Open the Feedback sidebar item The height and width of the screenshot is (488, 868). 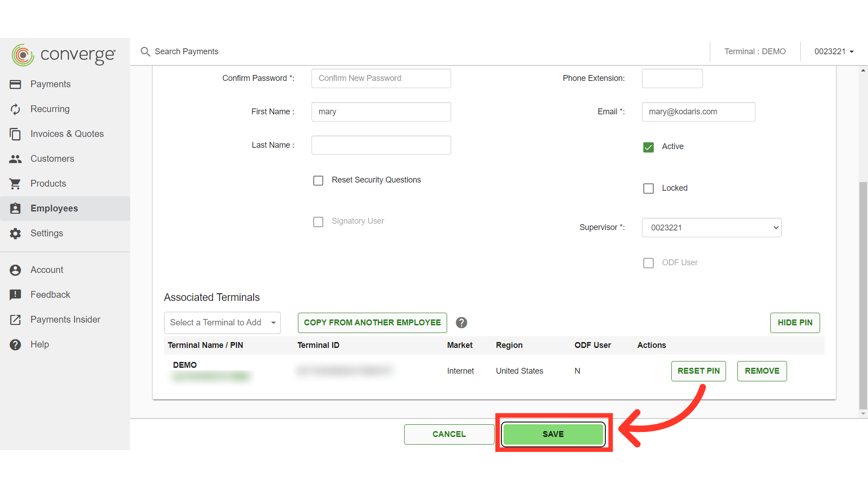pyautogui.click(x=50, y=295)
